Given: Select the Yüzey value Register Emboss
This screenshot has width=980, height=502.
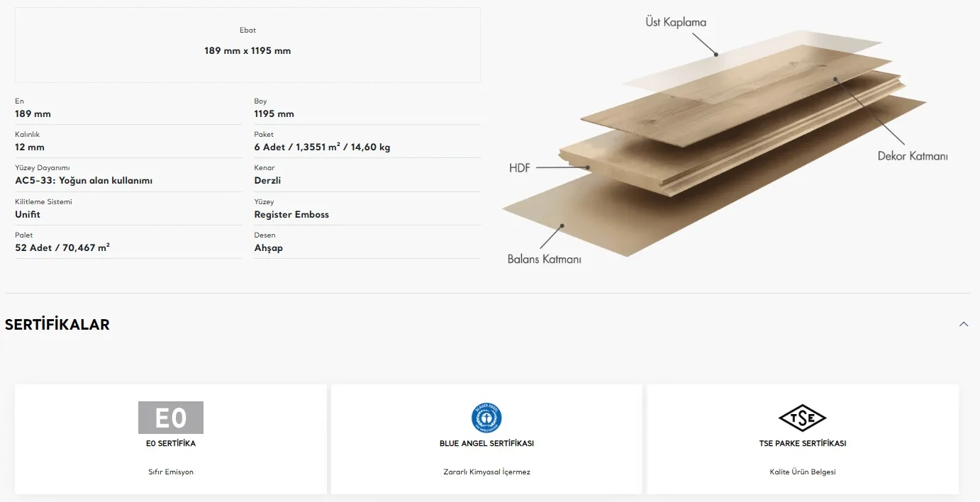Looking at the screenshot, I should click(291, 214).
